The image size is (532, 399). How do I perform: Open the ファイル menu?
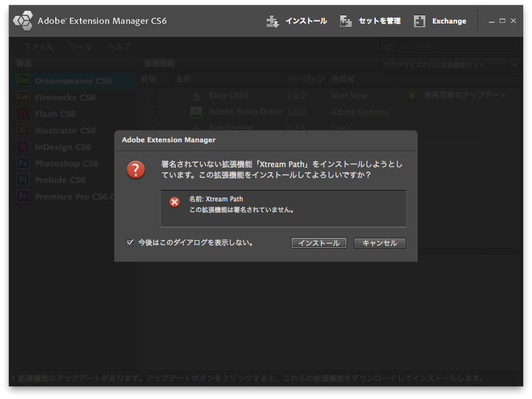point(38,46)
